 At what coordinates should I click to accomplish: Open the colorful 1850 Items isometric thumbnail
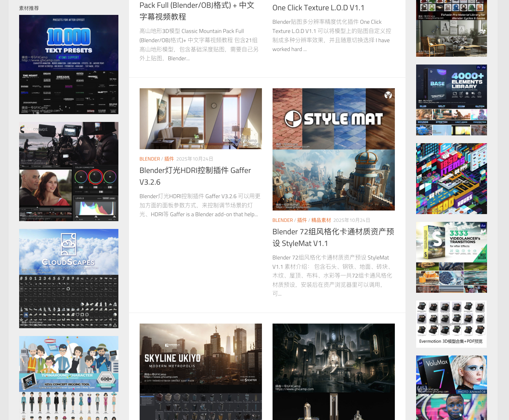452,179
